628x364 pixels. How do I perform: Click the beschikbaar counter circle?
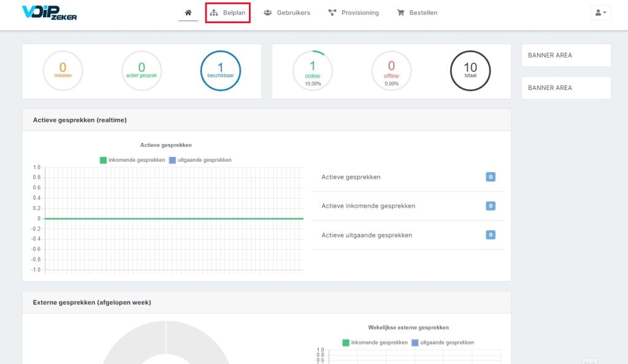[220, 71]
